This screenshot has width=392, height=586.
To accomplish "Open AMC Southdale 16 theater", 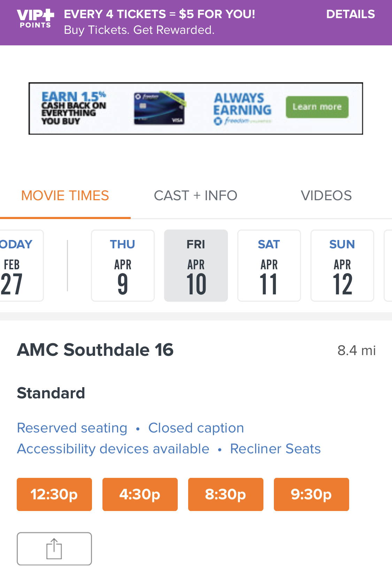I will point(95,350).
